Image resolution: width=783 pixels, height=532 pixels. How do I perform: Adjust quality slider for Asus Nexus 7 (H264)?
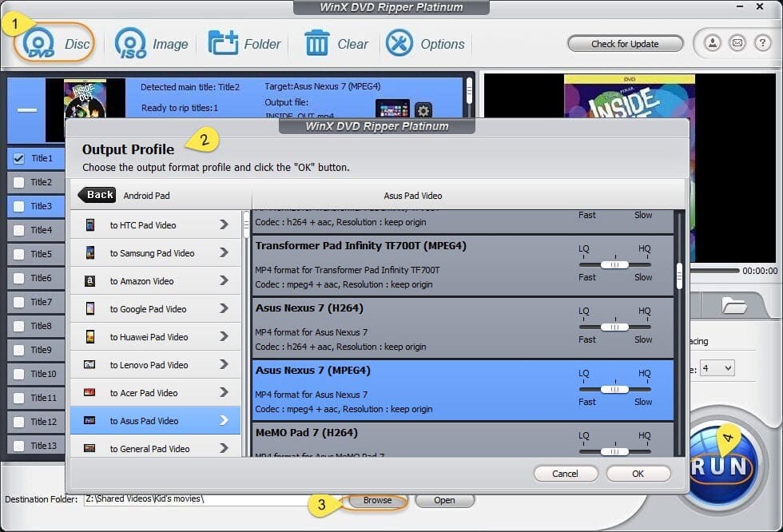click(x=614, y=328)
